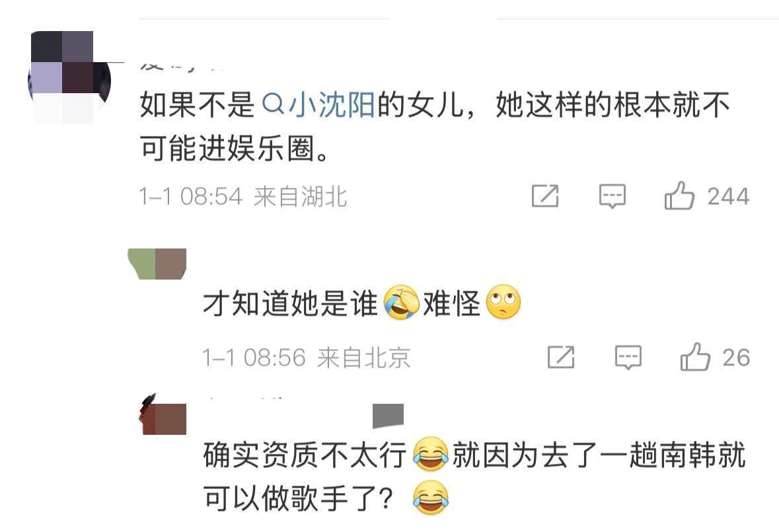The height and width of the screenshot is (532, 779).
Task: Select the reply text 确实资质不太行
Action: click(305, 455)
